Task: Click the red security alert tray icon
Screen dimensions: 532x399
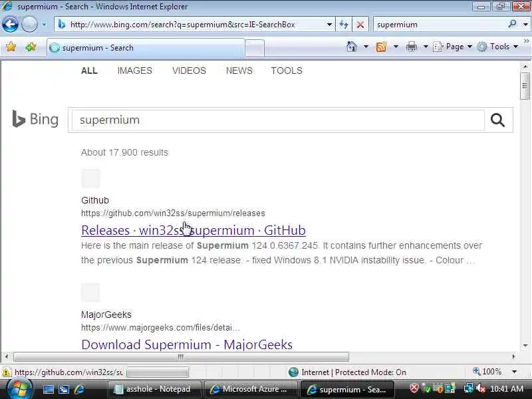Action: (414, 388)
